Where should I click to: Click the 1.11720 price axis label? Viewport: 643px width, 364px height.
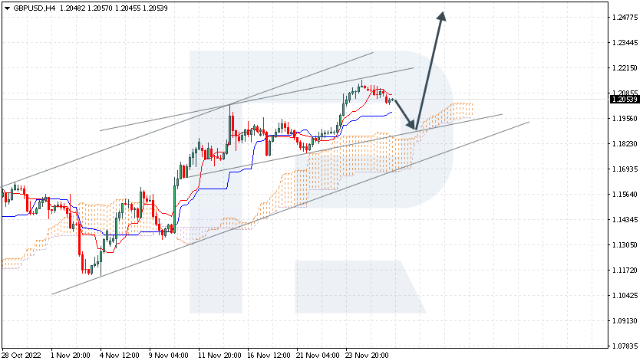coord(625,271)
